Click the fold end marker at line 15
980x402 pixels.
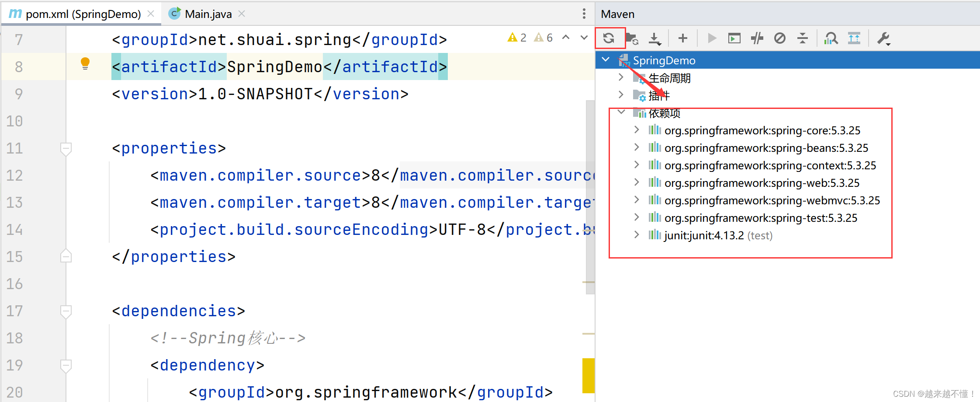[x=66, y=256]
